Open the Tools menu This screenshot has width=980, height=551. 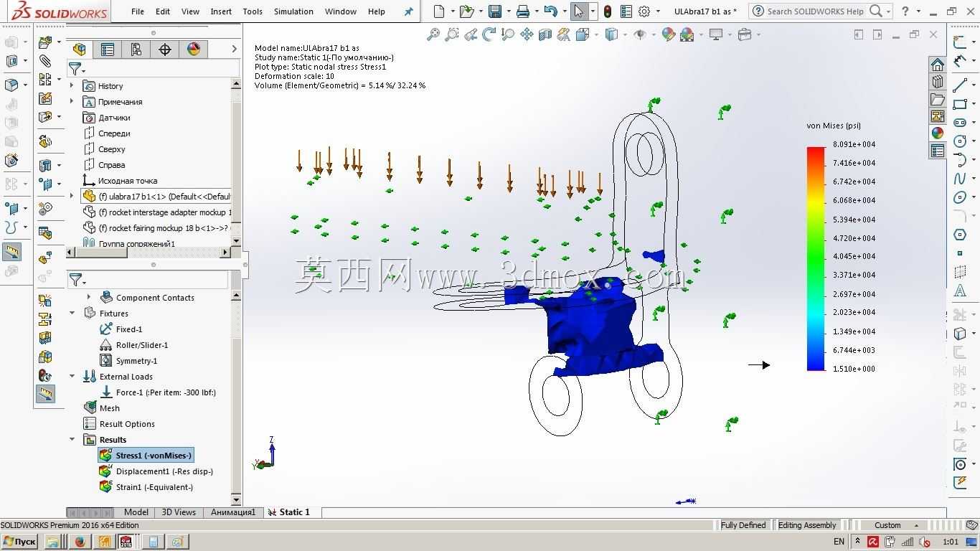pos(253,11)
